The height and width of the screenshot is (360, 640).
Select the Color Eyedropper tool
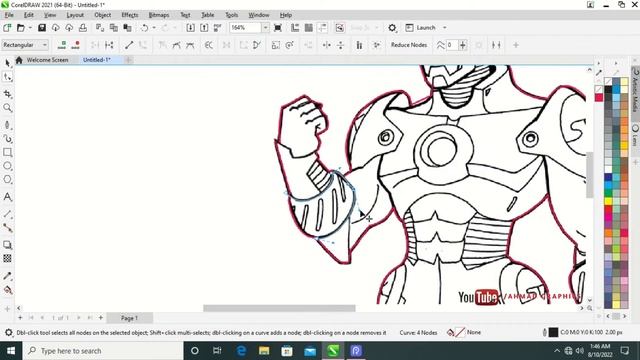click(7, 276)
